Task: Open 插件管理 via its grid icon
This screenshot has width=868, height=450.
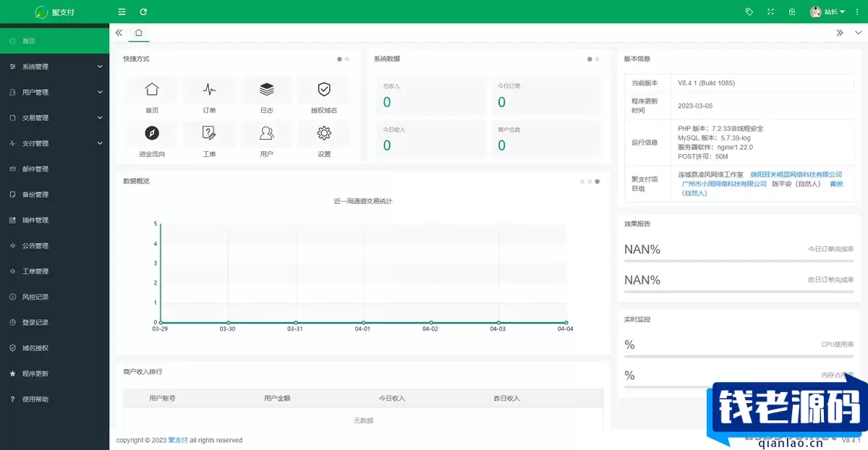Action: (12, 220)
